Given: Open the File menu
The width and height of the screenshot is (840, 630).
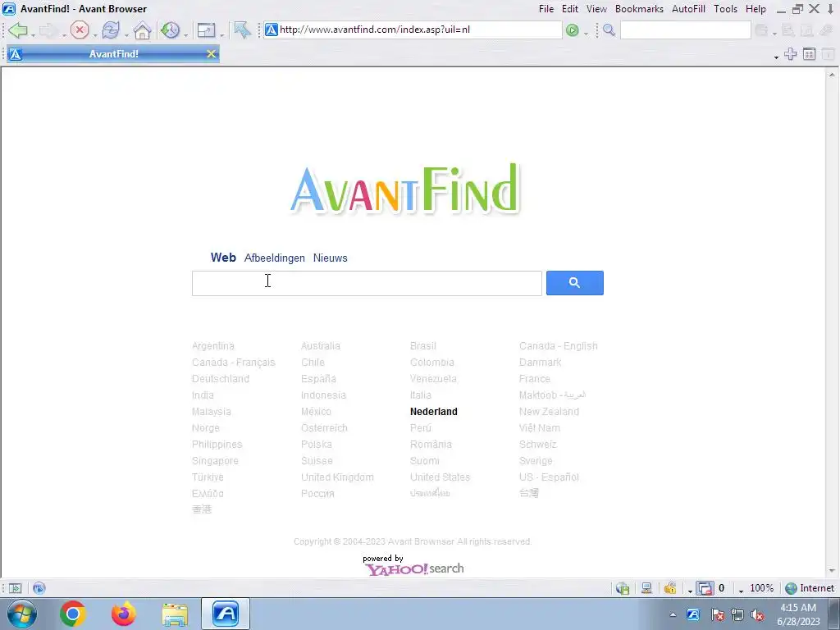Looking at the screenshot, I should pyautogui.click(x=546, y=9).
